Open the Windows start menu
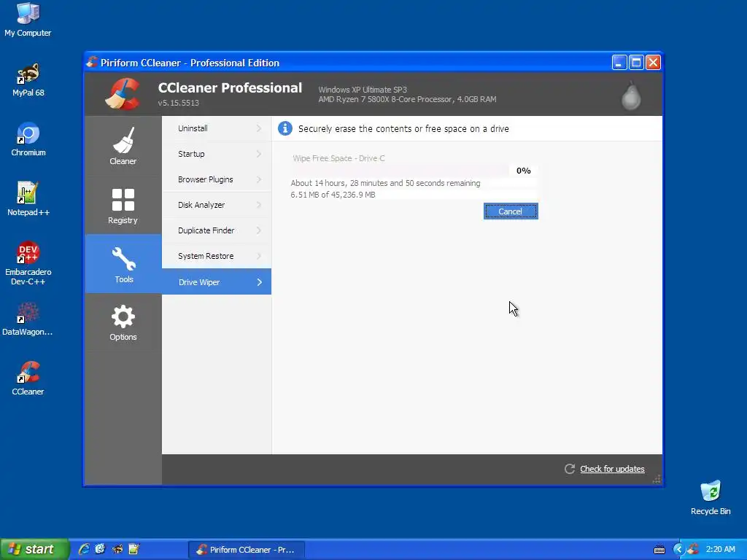 (x=34, y=550)
